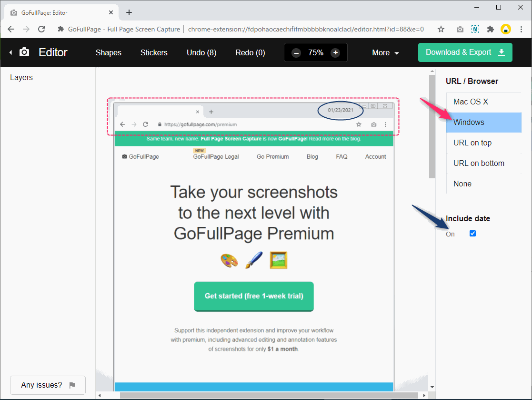Click the scroll down arrow
The height and width of the screenshot is (400, 532).
432,387
